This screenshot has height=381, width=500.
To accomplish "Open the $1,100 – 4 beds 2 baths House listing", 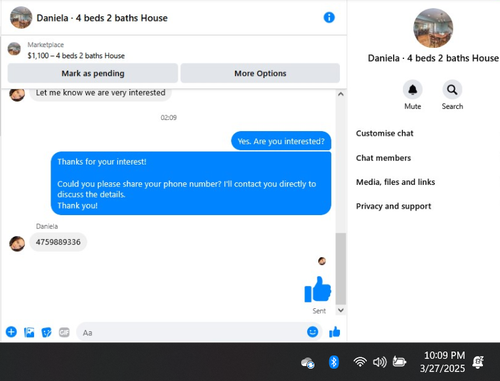I will click(x=76, y=56).
